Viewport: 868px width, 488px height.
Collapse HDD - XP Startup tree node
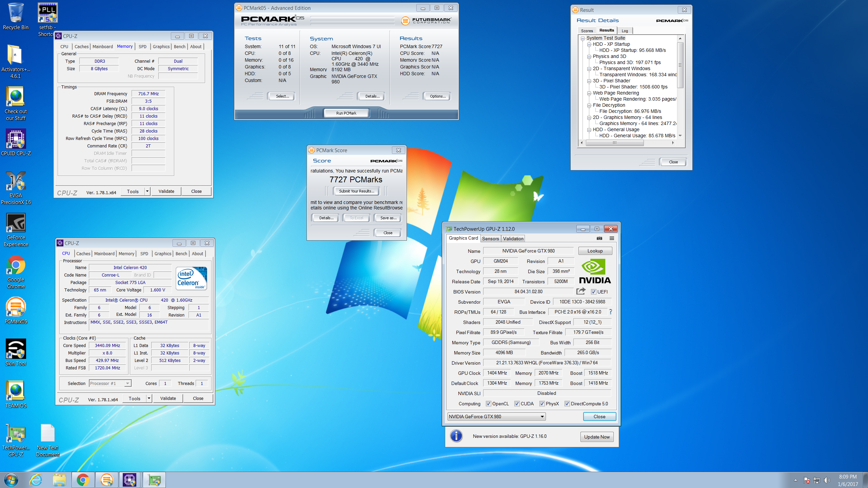(x=589, y=44)
